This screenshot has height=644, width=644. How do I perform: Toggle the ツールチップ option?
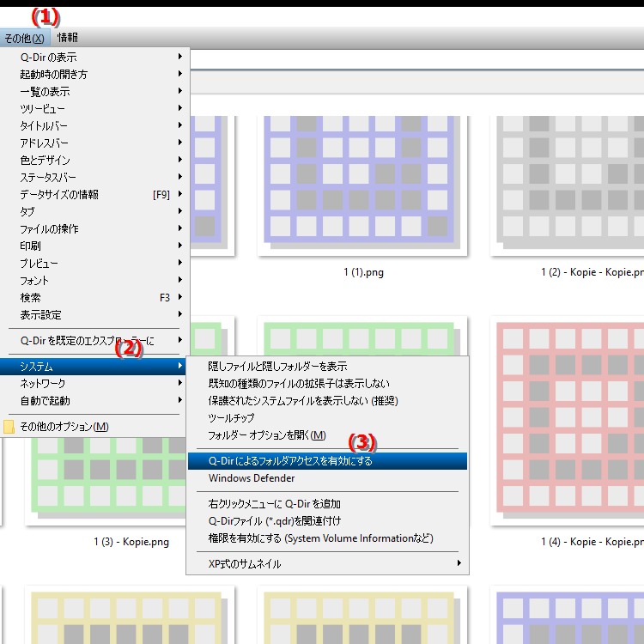click(327, 417)
